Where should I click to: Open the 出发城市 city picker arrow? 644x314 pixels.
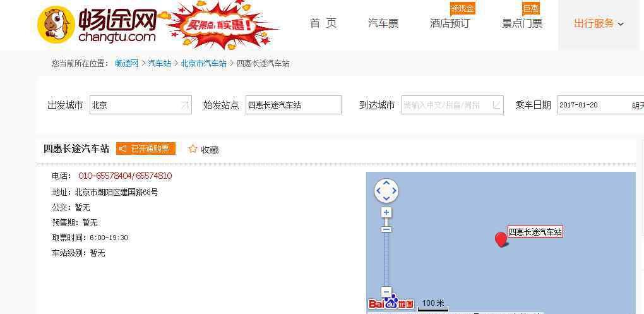point(185,106)
